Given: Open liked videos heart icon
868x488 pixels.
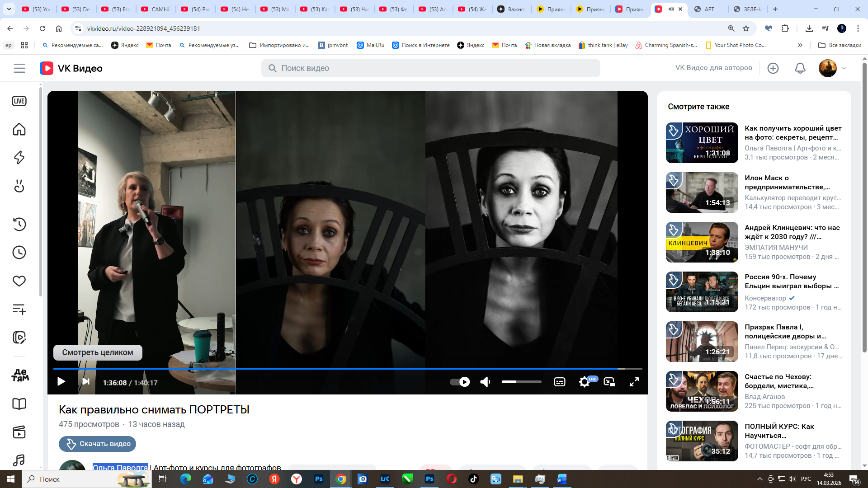Looking at the screenshot, I should tap(19, 281).
